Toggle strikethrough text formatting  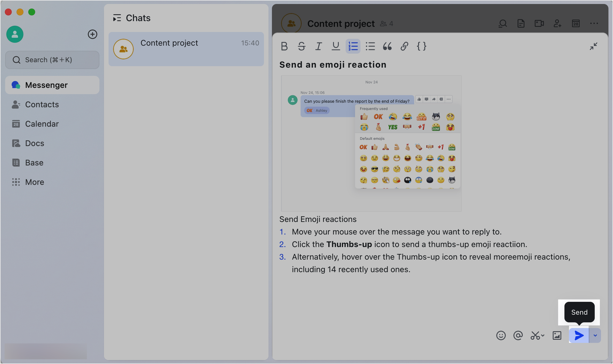pos(301,46)
